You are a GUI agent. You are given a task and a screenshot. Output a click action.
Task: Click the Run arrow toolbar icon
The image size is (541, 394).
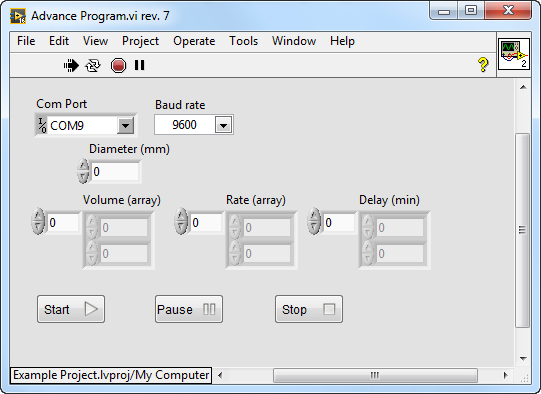(71, 65)
